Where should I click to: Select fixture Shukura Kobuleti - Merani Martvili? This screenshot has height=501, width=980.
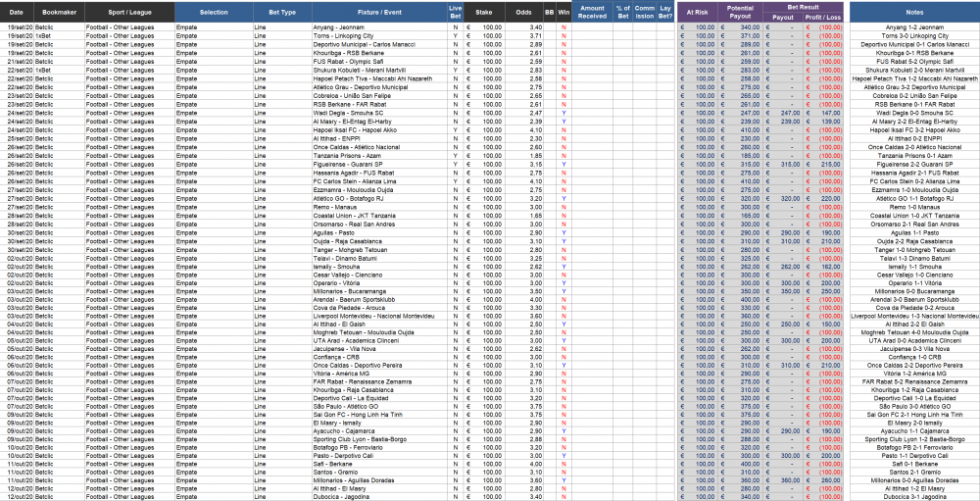(x=380, y=71)
